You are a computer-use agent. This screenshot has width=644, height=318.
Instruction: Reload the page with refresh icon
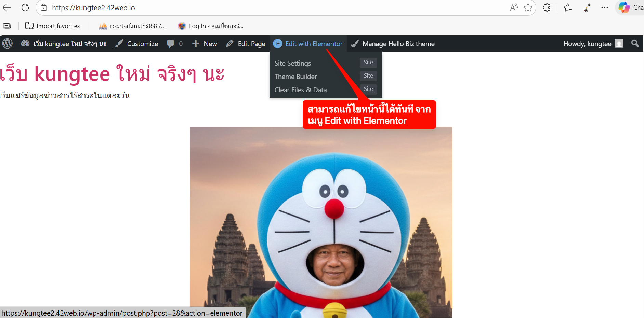[x=25, y=8]
